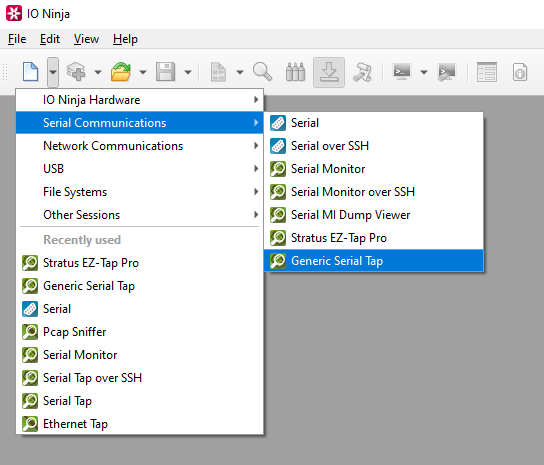Image resolution: width=544 pixels, height=465 pixels.
Task: Click the New Session page icon
Action: point(30,72)
